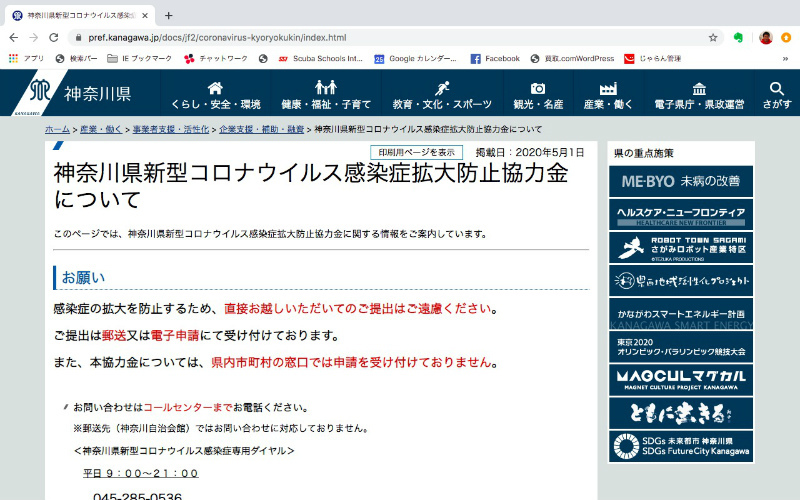
Task: Open くらし・安全・環境 menu
Action: [216, 95]
